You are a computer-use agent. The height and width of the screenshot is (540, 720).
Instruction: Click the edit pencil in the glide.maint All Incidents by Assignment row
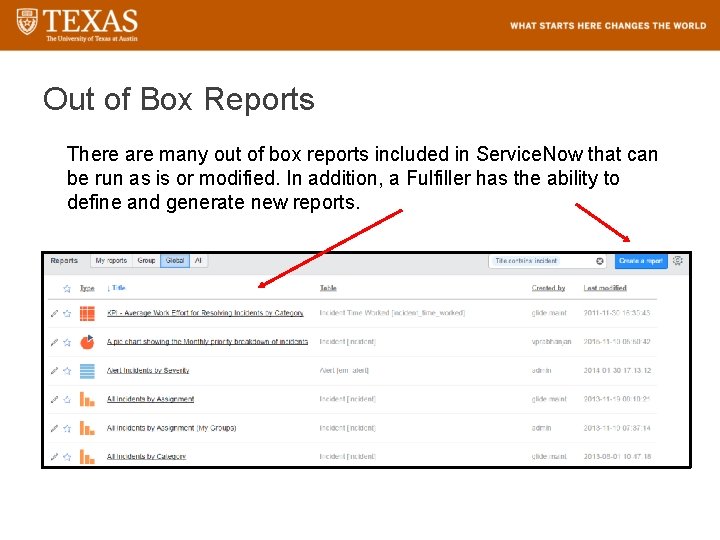pyautogui.click(x=54, y=399)
